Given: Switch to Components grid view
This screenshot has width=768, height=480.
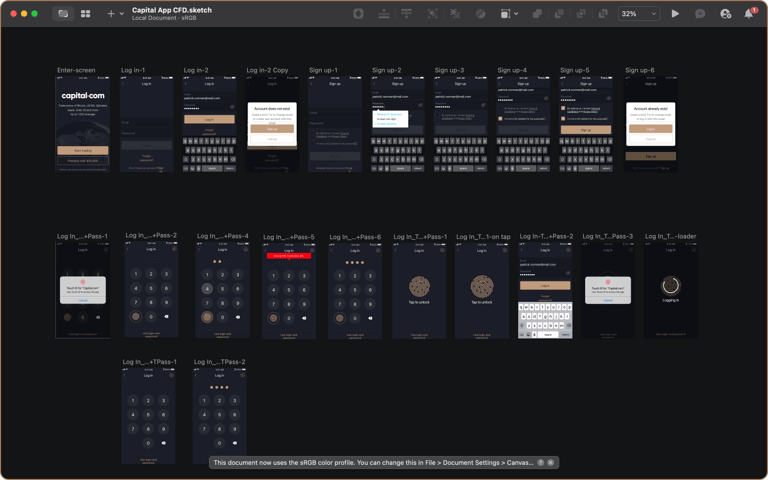Looking at the screenshot, I should point(85,14).
